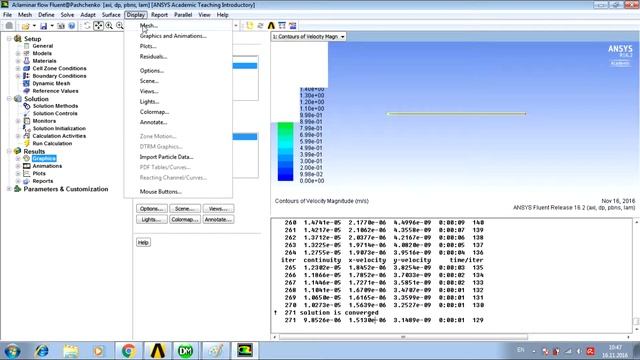This screenshot has height=360, width=640.
Task: Click the open file folder toolbar icon
Action: click(x=26, y=26)
